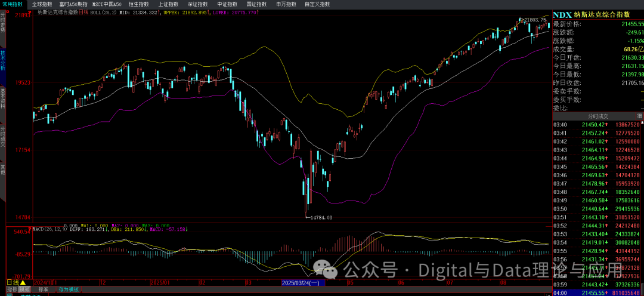Image resolution: width=644 pixels, height=296 pixels.
Task: Select the highlighted 04:00 trade row
Action: (x=596, y=292)
